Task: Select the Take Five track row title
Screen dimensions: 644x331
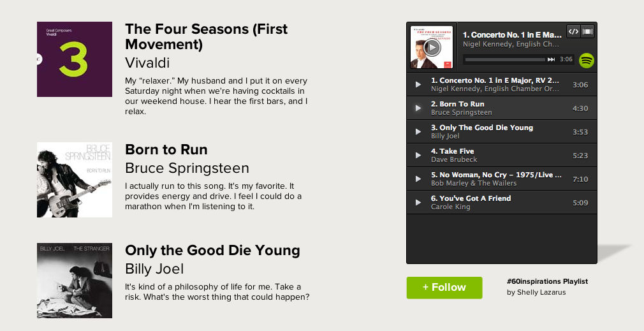Action: coord(457,151)
